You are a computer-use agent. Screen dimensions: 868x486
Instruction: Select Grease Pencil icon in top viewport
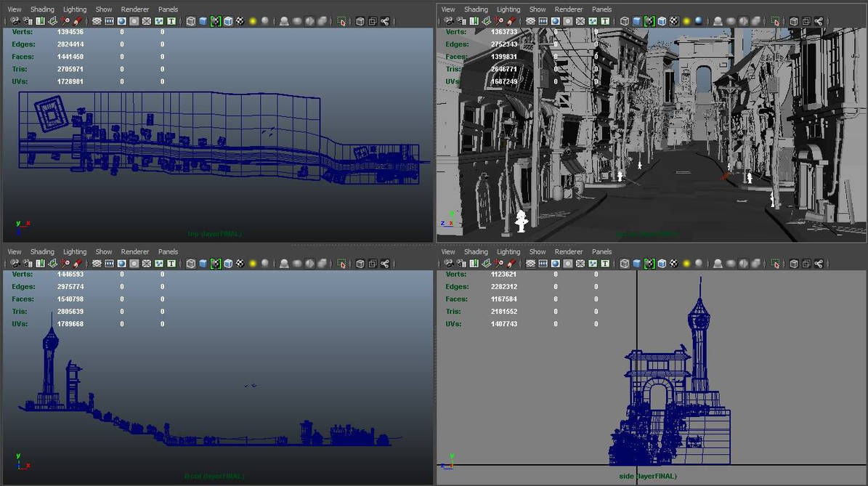pos(78,21)
